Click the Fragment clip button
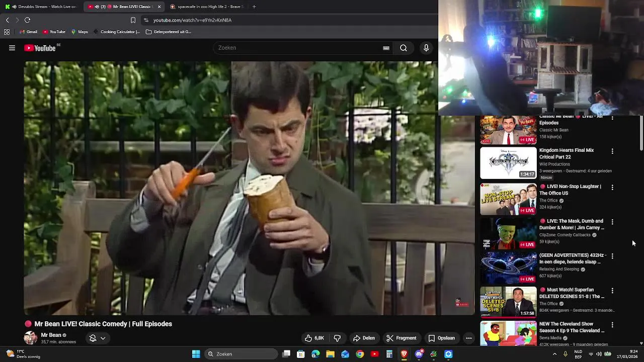The height and width of the screenshot is (362, 644). click(401, 338)
